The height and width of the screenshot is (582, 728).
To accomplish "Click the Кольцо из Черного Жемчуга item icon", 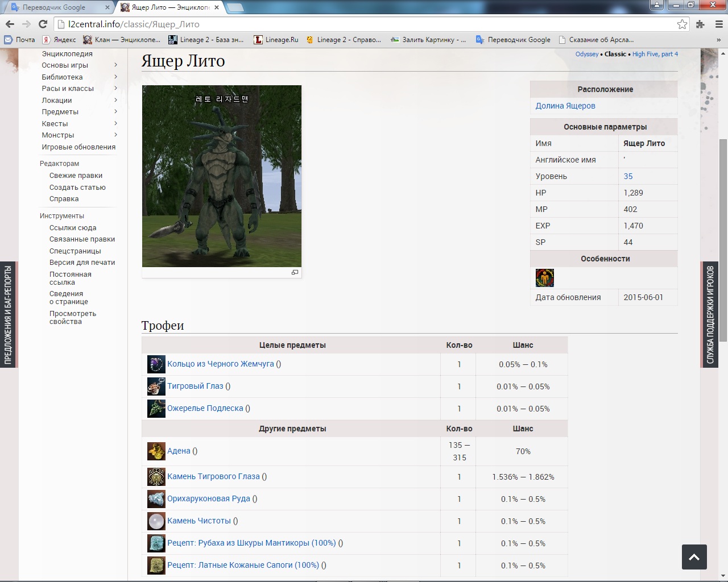I will (x=156, y=364).
